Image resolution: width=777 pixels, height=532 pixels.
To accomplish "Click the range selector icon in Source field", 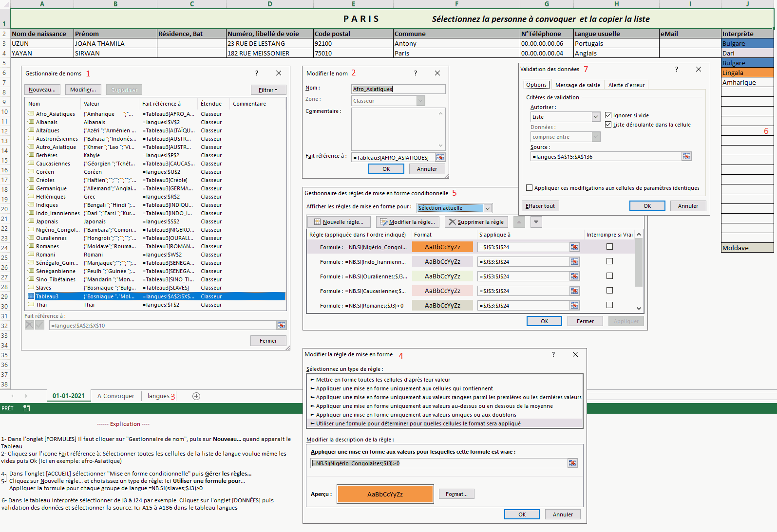I will (686, 156).
